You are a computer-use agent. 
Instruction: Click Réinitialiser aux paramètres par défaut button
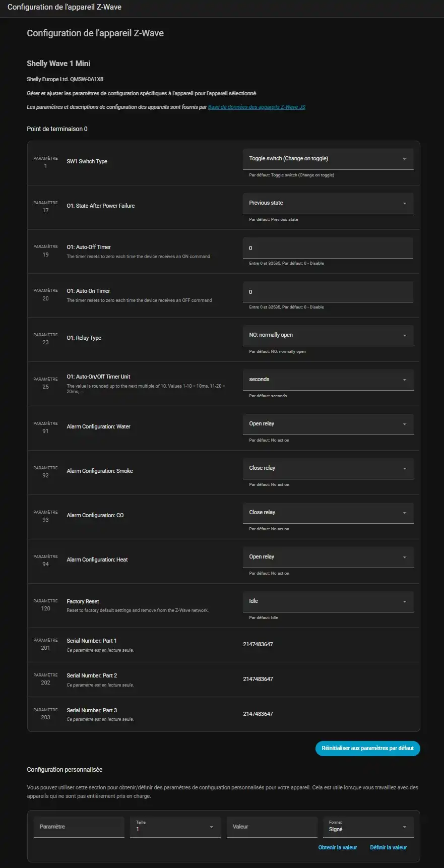click(367, 749)
